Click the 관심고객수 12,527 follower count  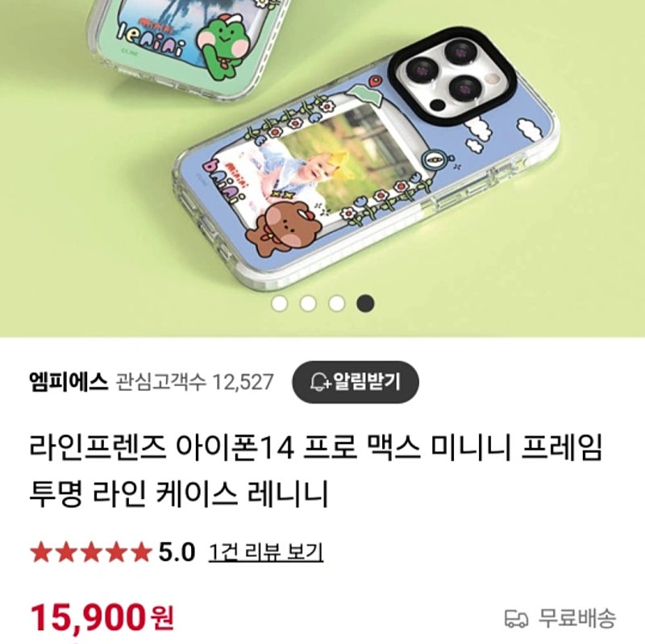pos(194,382)
